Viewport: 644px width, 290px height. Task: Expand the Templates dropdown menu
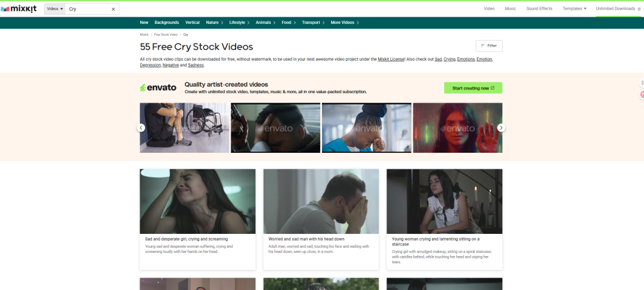pos(574,8)
